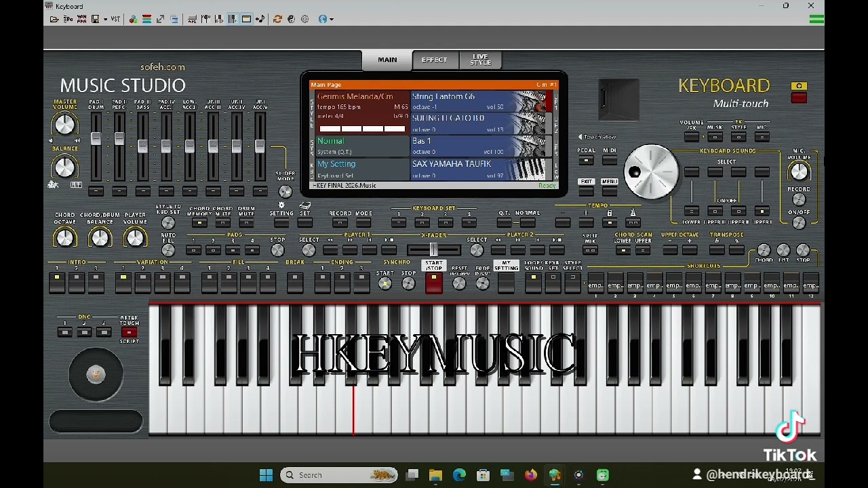868x488 pixels.
Task: Click the tempo metronome button
Action: pyautogui.click(x=633, y=222)
